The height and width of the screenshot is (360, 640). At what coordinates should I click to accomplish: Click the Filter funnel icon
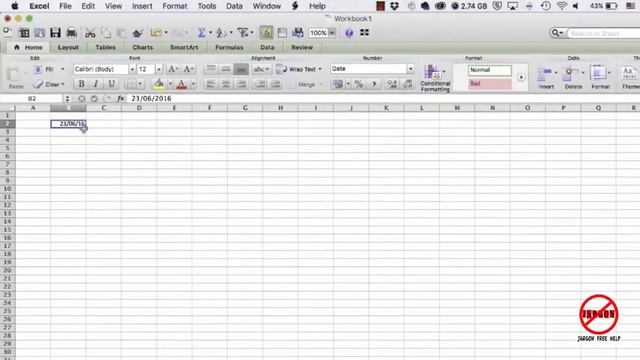pyautogui.click(x=243, y=33)
